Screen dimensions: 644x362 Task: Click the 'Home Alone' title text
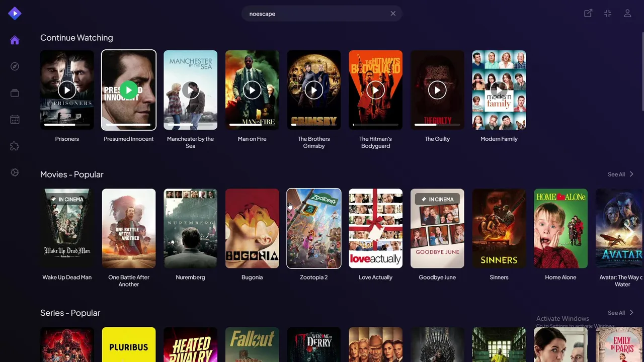tap(560, 277)
